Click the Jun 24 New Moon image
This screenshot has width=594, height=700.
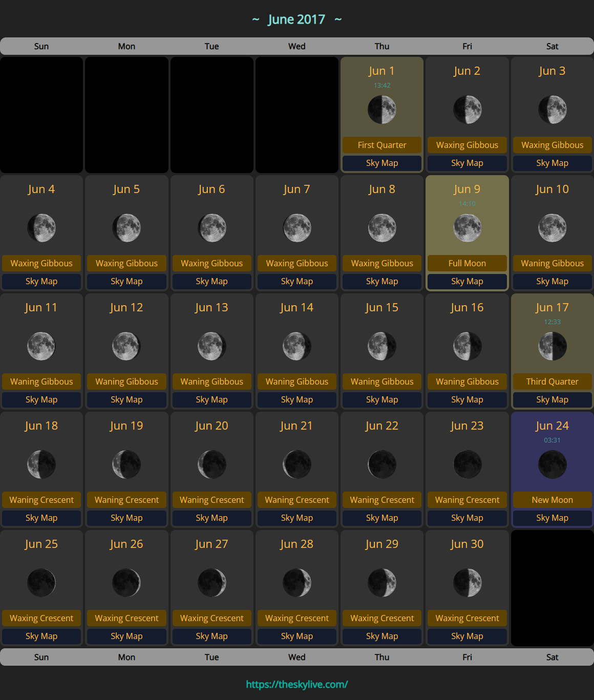(552, 464)
